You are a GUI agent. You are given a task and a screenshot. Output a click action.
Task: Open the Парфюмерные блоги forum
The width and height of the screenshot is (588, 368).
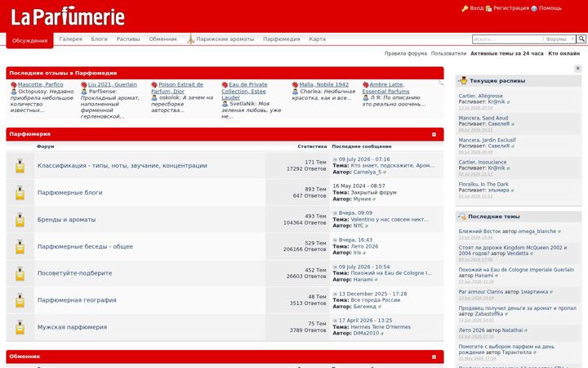click(x=69, y=193)
